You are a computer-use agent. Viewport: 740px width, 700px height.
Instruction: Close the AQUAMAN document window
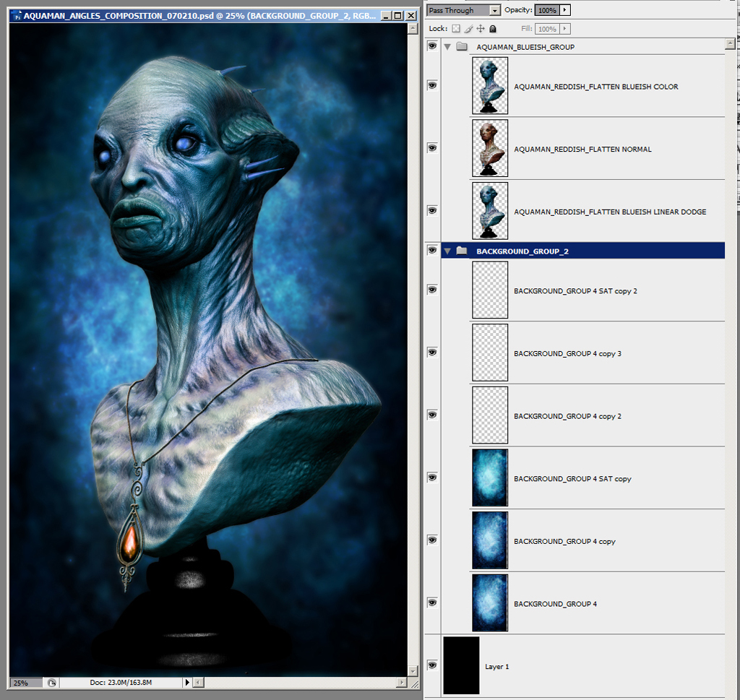pyautogui.click(x=411, y=16)
